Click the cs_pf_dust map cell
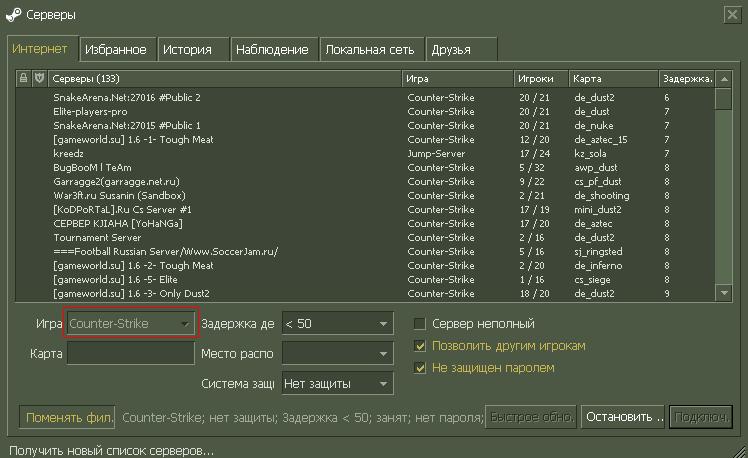The image size is (748, 458). pos(598,181)
